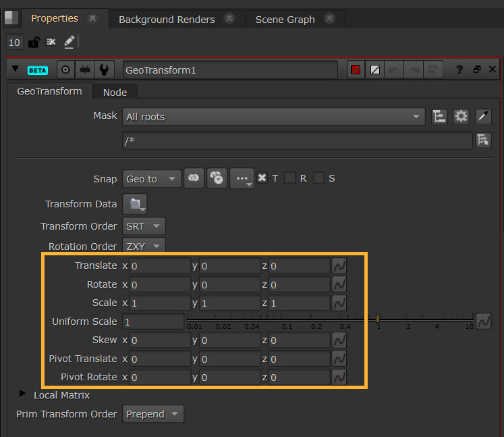Open animation menu for Translate row
Viewport: 504px width, 437px height.
click(x=340, y=266)
